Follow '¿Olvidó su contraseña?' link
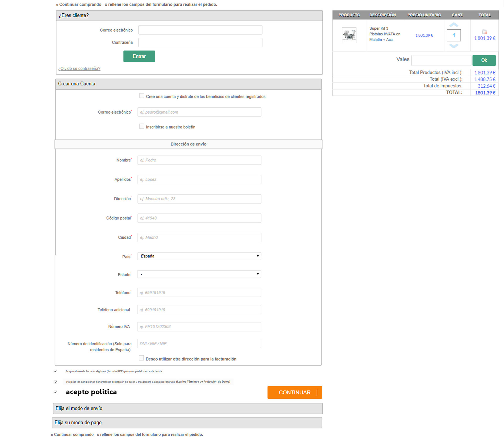 coord(79,68)
